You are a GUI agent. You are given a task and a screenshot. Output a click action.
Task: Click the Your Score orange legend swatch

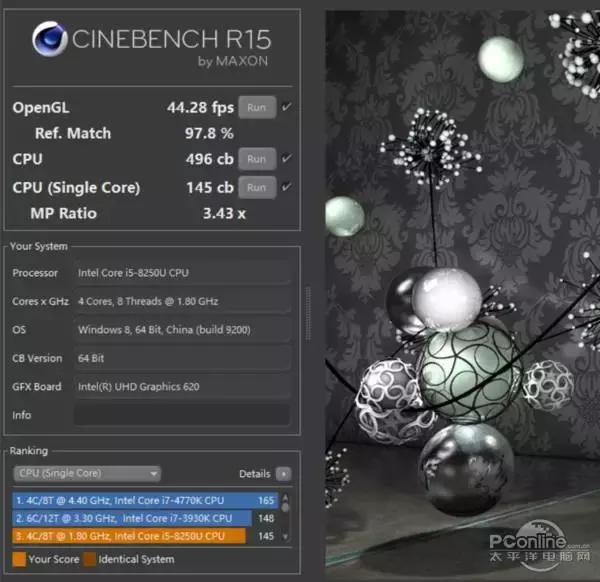point(19,559)
